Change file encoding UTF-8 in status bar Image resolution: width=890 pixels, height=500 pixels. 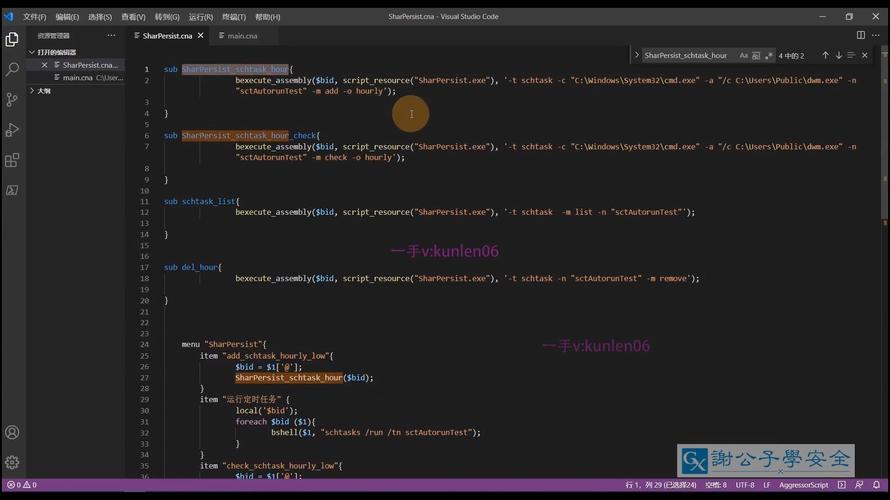745,485
